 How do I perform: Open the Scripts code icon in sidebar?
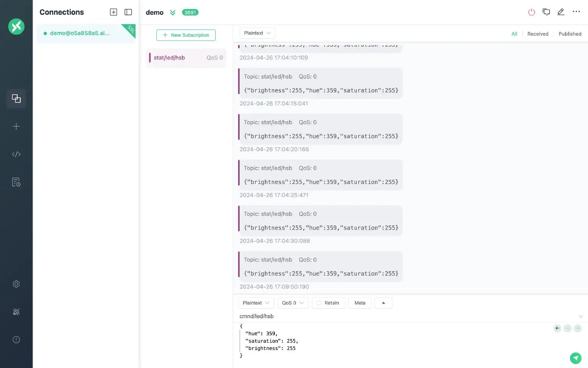point(16,154)
